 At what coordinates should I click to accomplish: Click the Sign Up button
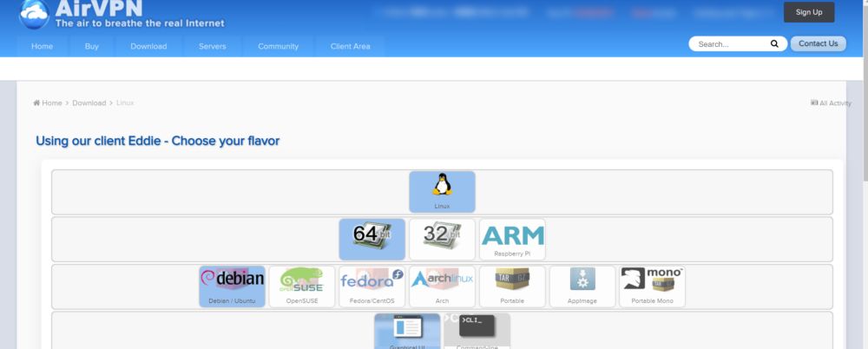[809, 12]
